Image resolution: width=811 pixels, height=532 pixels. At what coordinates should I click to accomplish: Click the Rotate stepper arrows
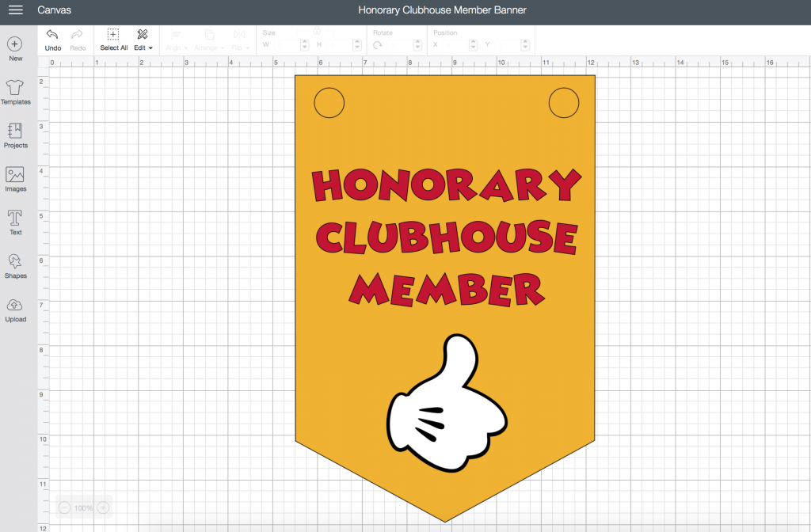(417, 45)
